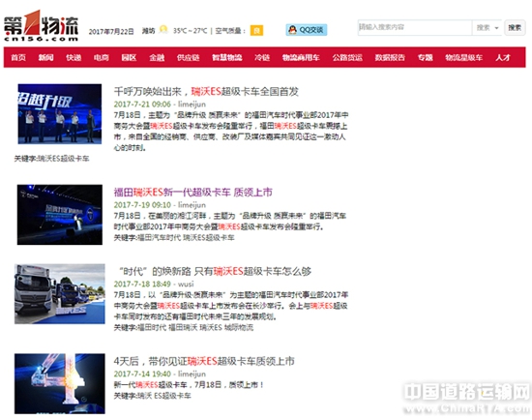The width and height of the screenshot is (532, 420).
Task: Open the 数据报告 menu item
Action: point(390,57)
